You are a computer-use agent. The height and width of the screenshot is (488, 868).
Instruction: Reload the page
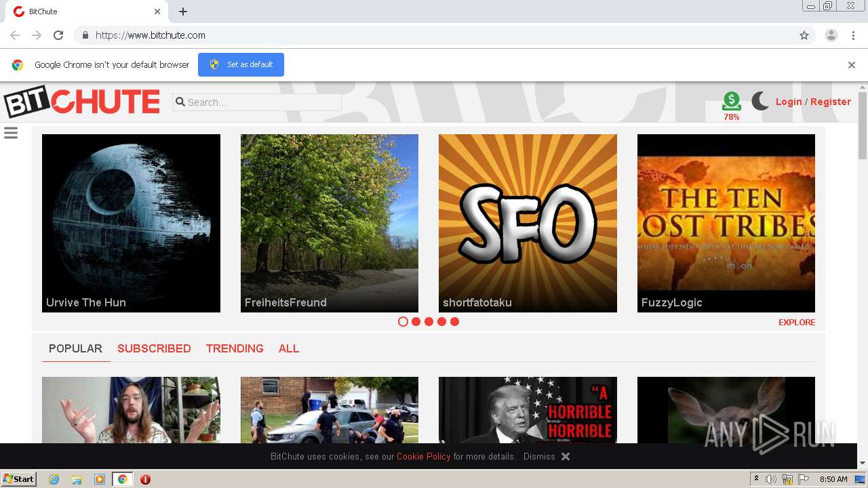point(58,35)
